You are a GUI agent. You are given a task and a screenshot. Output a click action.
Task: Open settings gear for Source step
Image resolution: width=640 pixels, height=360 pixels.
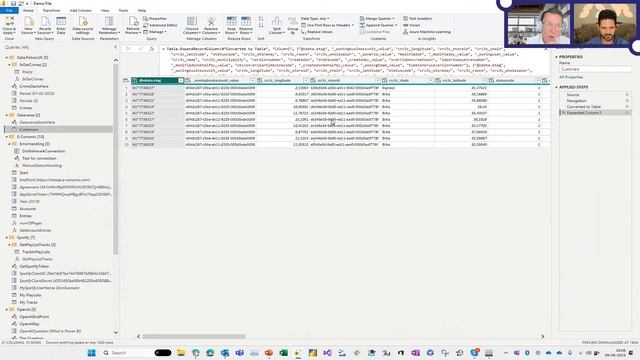[627, 95]
